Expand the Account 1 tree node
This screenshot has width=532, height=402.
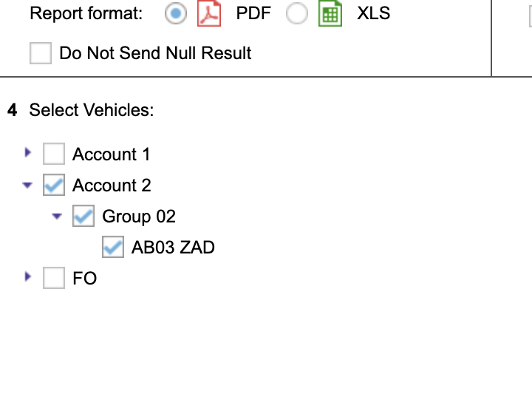click(28, 153)
